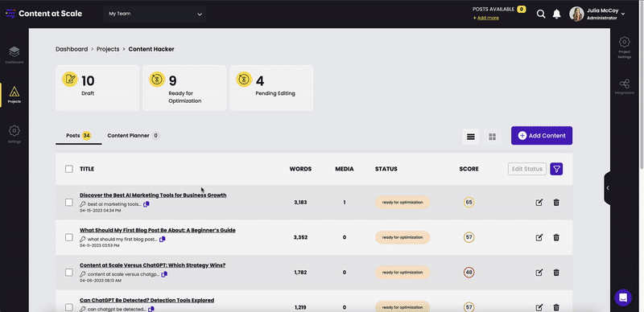
Task: Delete the AI Marketing Tools post
Action: pyautogui.click(x=556, y=203)
